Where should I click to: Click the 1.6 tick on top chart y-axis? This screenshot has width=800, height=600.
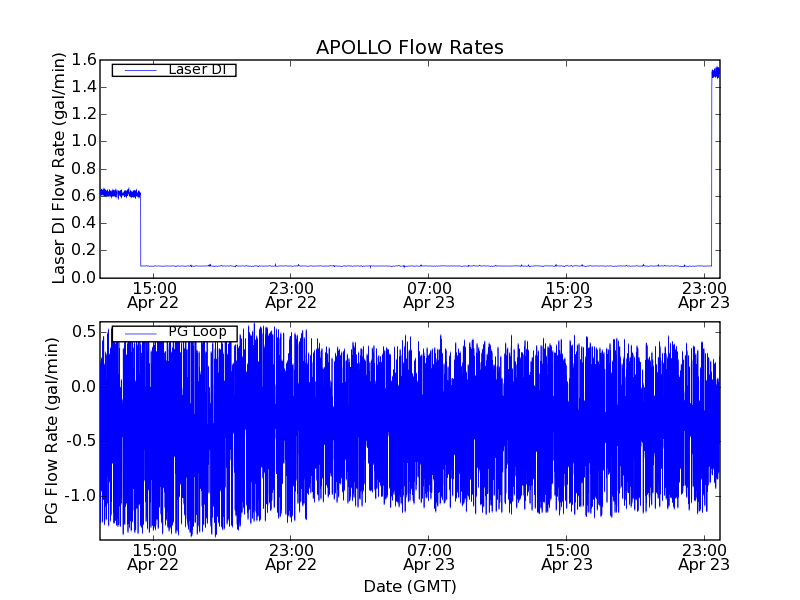(83, 60)
